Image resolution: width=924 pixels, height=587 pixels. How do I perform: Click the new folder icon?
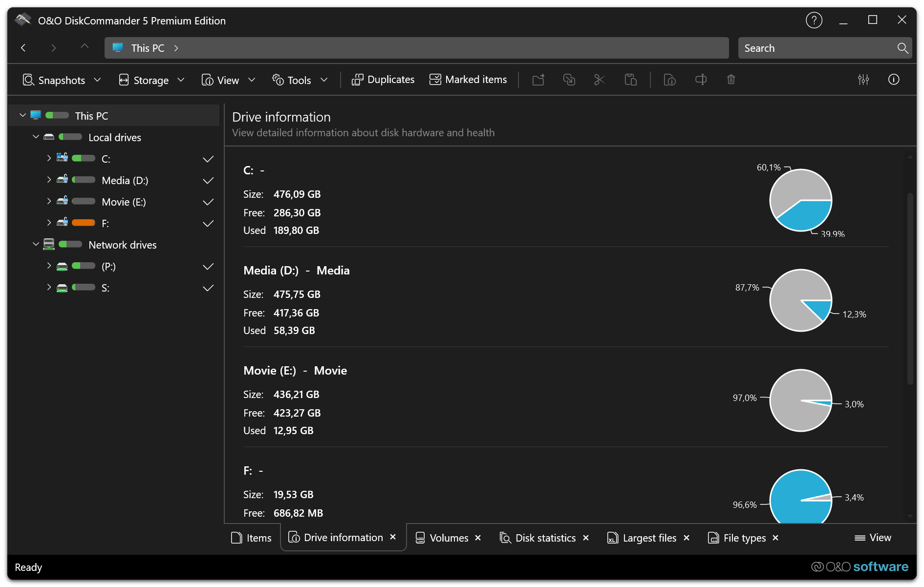[538, 80]
